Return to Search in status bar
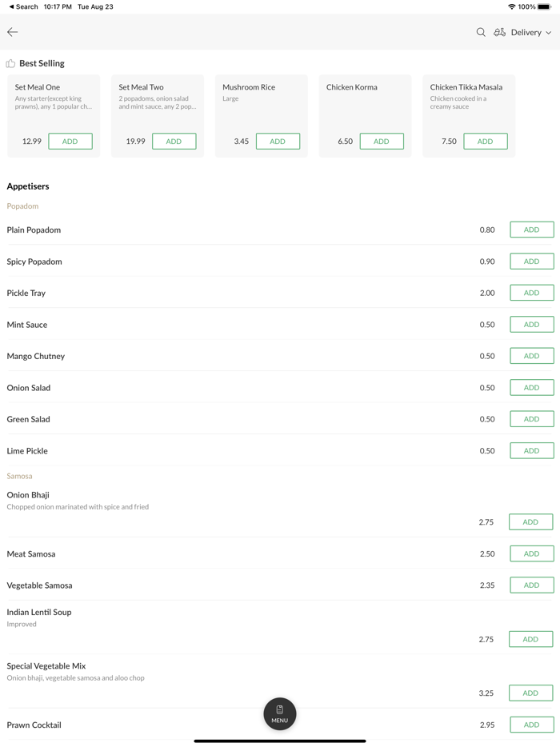560x747 pixels. pyautogui.click(x=24, y=6)
